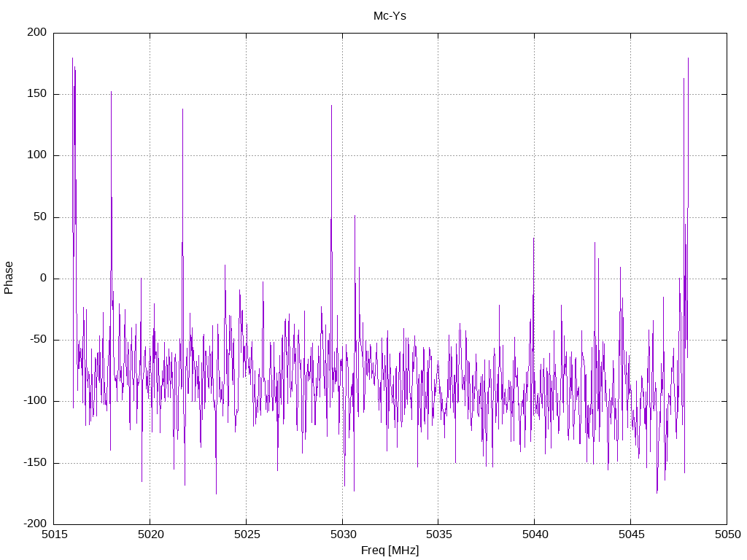747x560 pixels.
Task: Select the 200 y-axis tick label
Action: click(x=37, y=32)
